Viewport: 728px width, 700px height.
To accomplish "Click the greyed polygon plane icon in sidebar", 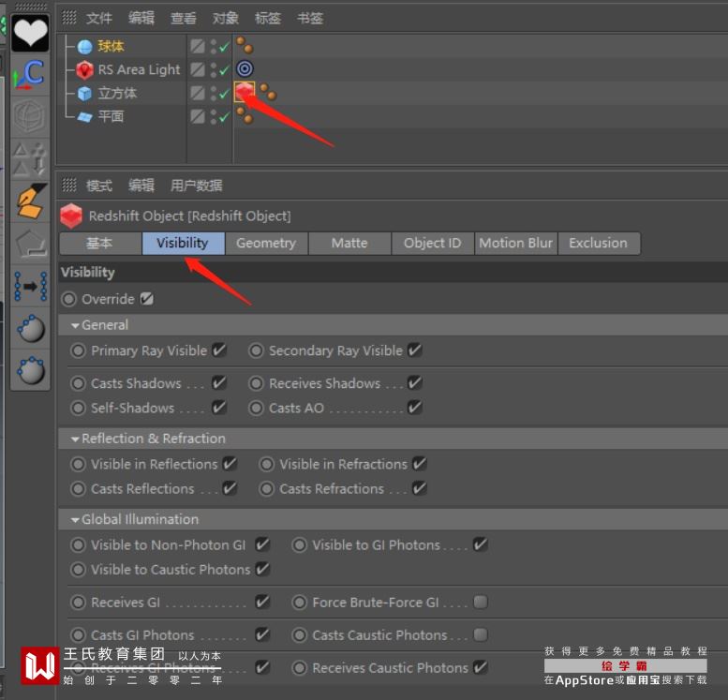I will click(x=31, y=244).
